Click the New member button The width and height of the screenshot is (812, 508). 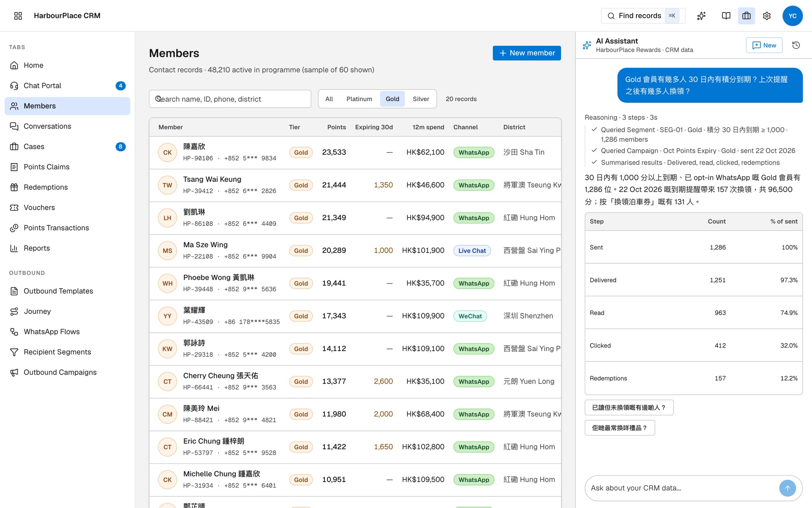[527, 53]
